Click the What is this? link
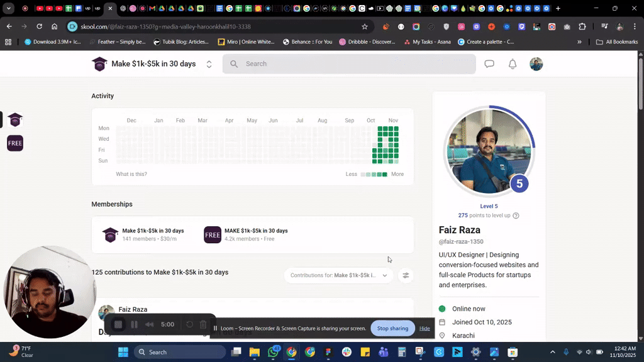The height and width of the screenshot is (362, 644). click(x=131, y=174)
